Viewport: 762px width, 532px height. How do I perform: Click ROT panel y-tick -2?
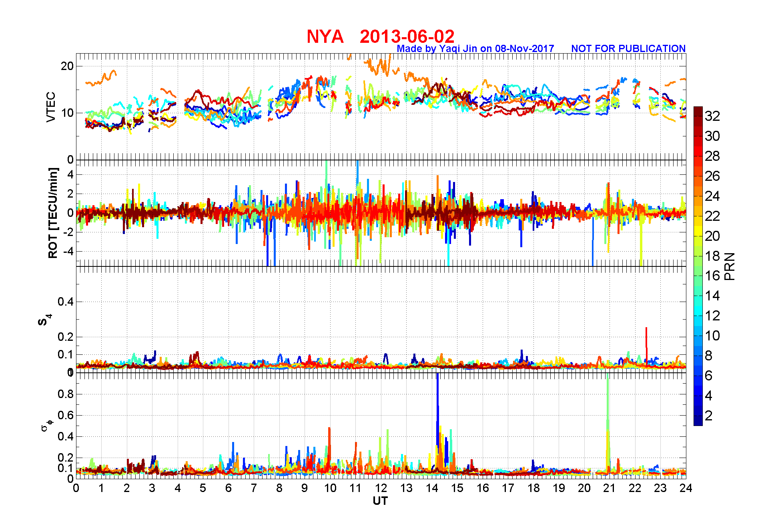[x=68, y=232]
